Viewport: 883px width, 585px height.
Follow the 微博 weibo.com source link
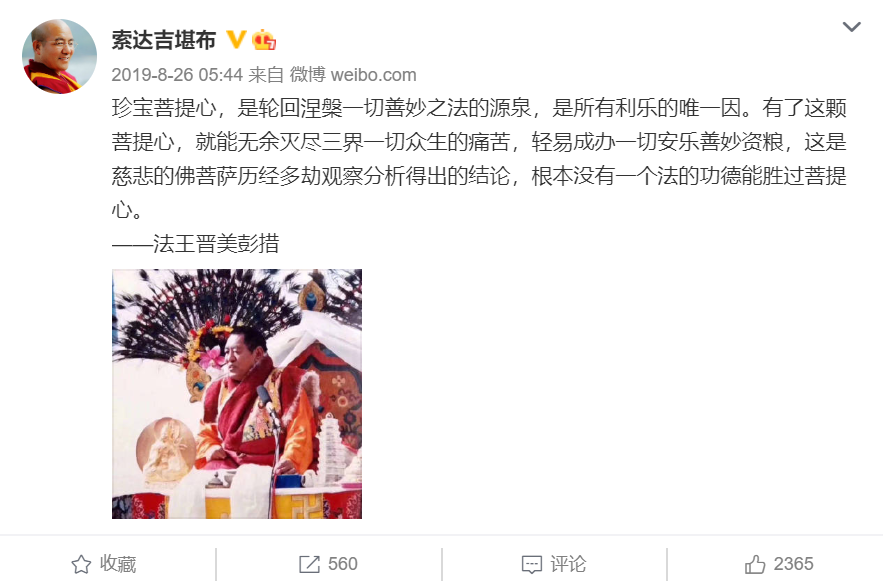353,74
